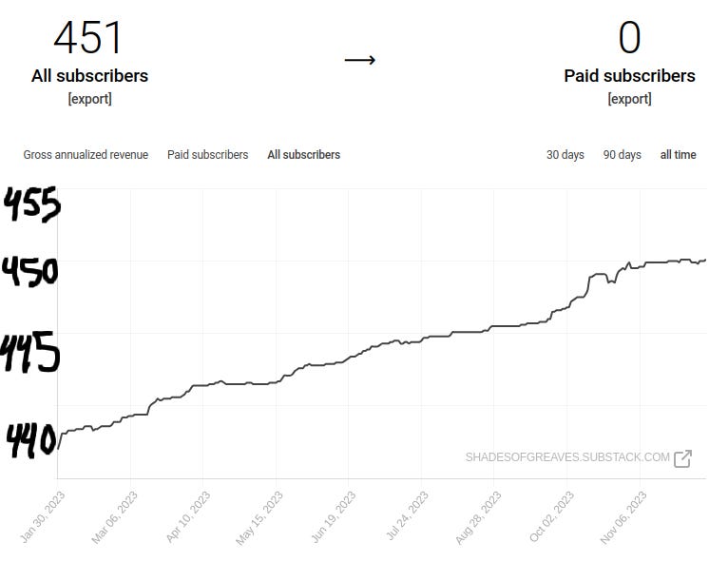Screen dimensions: 728x562
Task: Choose the 90 days time range
Action: click(622, 154)
